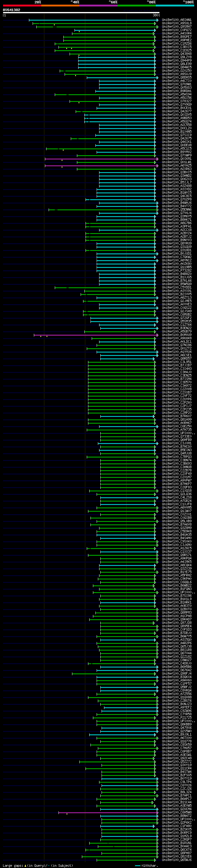This screenshot has height=868, width=197.
Task: Select hit label UniRef100_Q8DHS5
Action: pos(177,78)
